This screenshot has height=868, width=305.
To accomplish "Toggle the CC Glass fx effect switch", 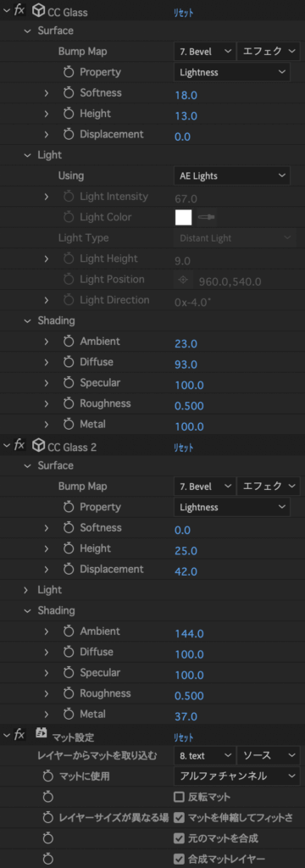I will 19,9.
